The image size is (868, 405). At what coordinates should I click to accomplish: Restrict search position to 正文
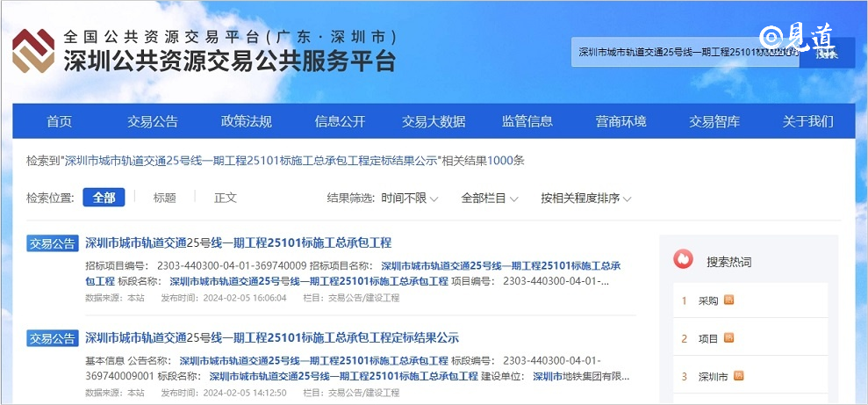click(x=226, y=198)
